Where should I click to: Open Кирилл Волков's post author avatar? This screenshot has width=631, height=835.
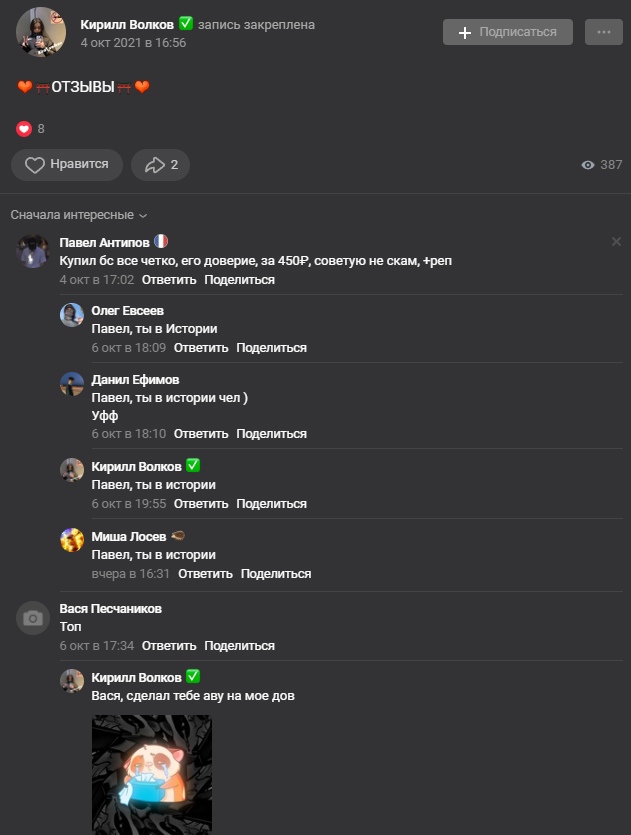coord(41,32)
